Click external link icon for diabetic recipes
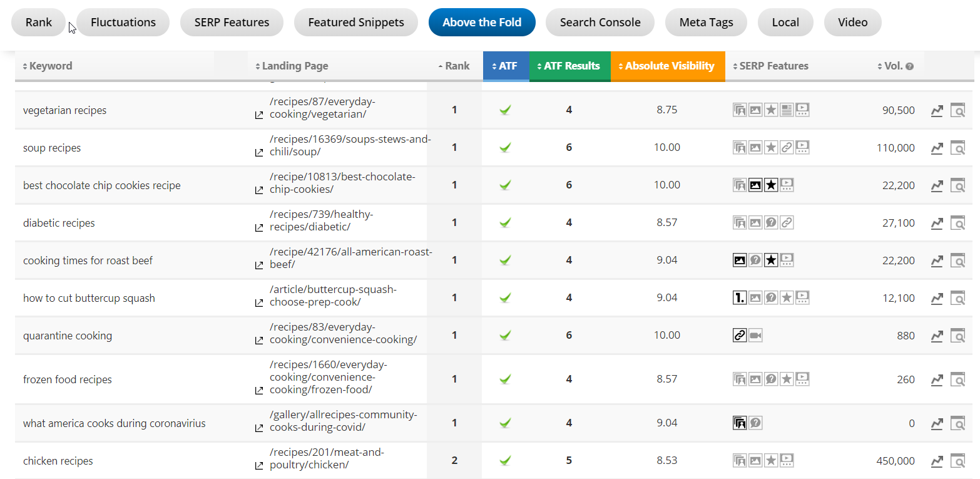Screen dimensions: 980x479 259,228
